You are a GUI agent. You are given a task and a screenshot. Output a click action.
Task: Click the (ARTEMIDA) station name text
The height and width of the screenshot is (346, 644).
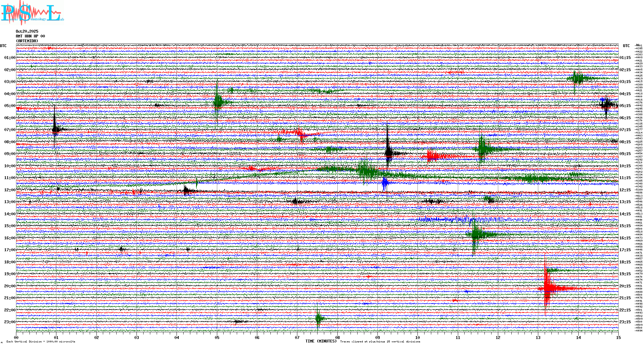point(27,41)
